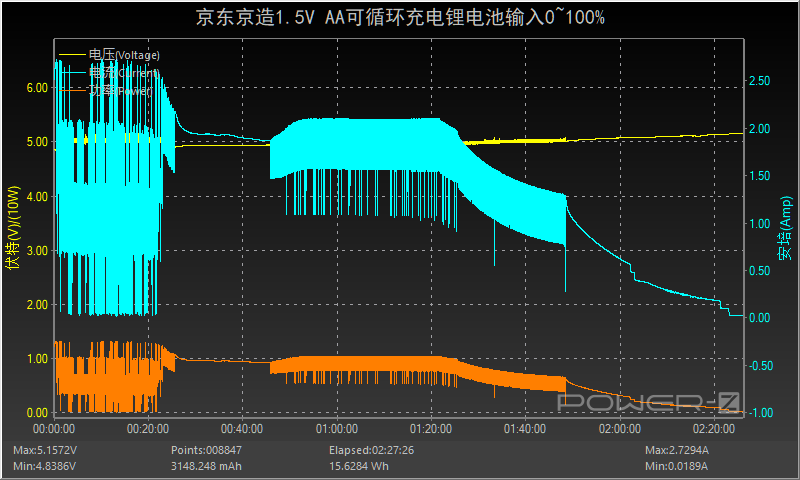Click the -0.50 right ampere axis label

click(x=761, y=366)
